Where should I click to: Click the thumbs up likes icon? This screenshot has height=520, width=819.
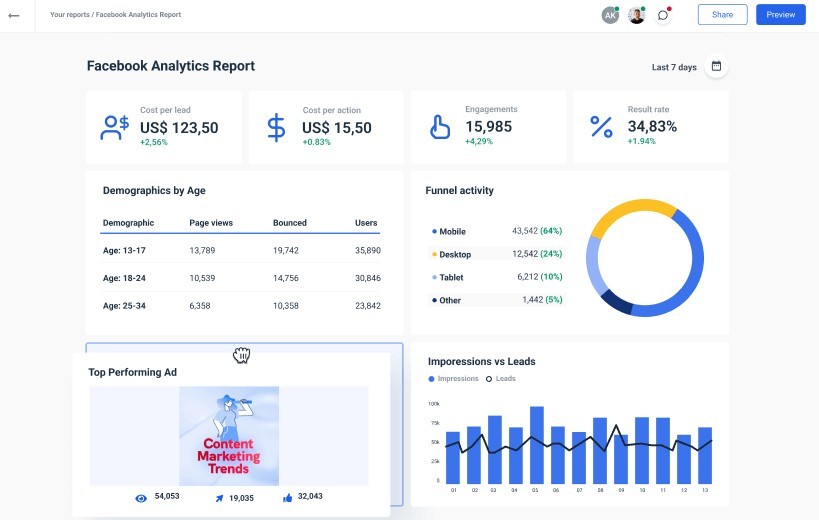tap(288, 497)
